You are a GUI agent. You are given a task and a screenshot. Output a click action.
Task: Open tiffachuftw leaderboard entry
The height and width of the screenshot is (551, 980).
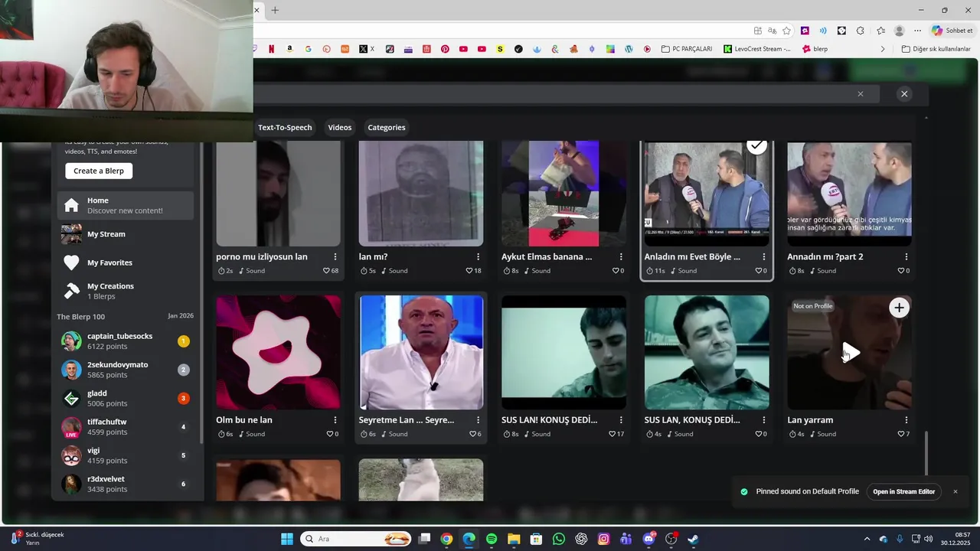[x=125, y=427]
